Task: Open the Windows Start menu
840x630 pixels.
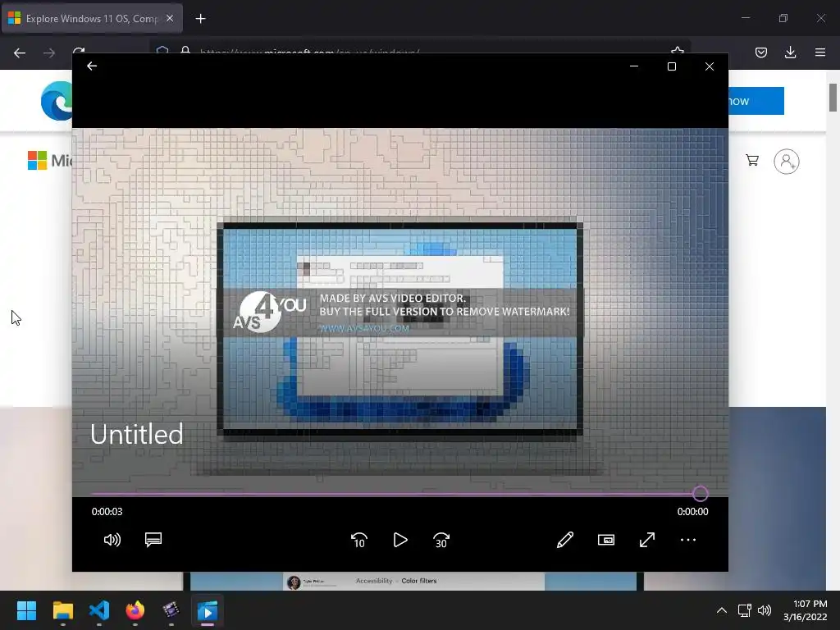Action: pyautogui.click(x=26, y=610)
